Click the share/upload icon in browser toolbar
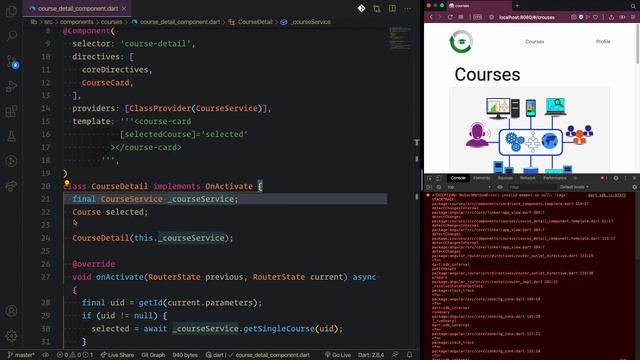The height and width of the screenshot is (360, 640). [611, 17]
